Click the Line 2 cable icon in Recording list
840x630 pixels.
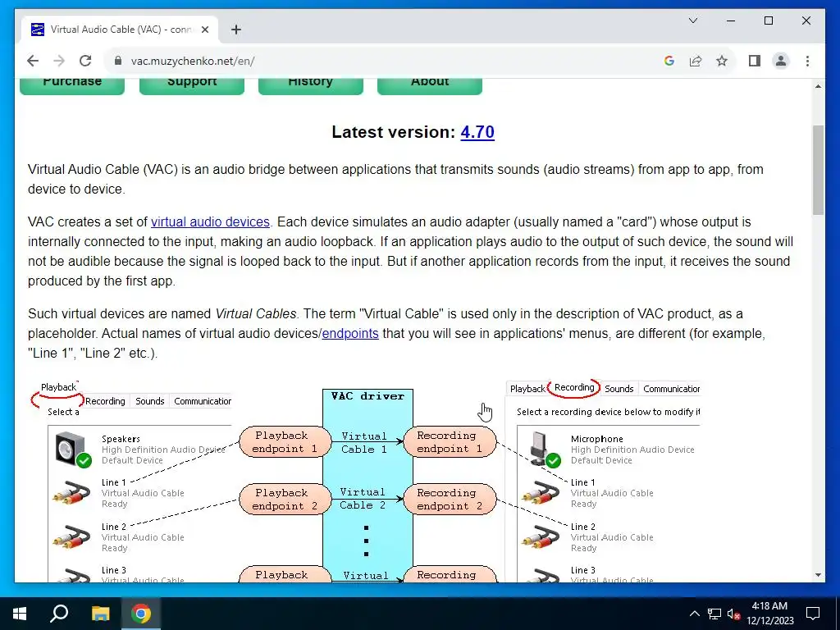point(541,537)
